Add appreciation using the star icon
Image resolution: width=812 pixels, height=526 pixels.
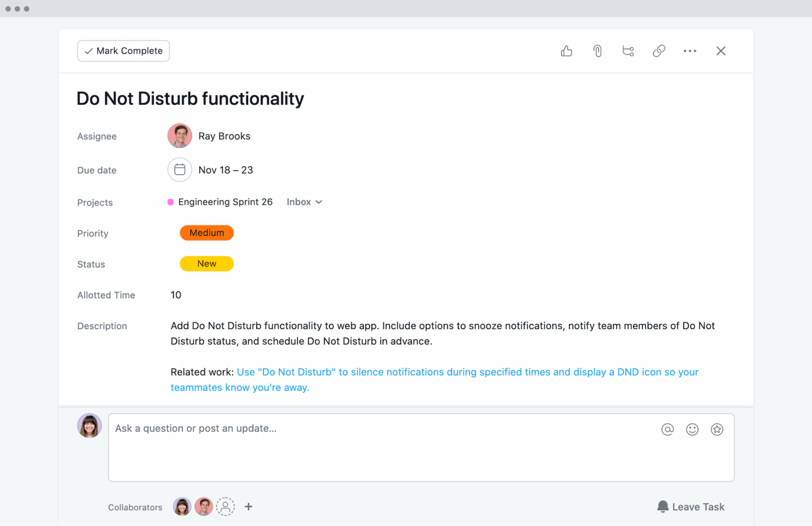pos(717,430)
